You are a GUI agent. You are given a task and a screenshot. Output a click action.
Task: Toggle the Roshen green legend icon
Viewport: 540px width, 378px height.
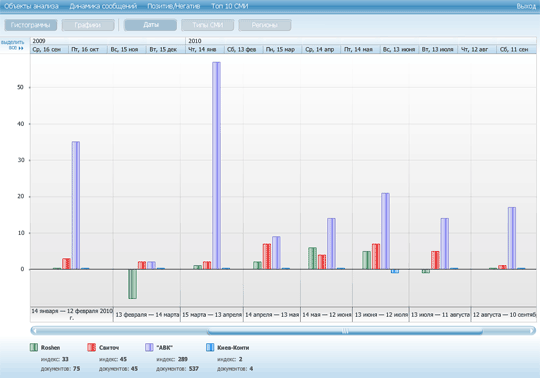point(34,347)
